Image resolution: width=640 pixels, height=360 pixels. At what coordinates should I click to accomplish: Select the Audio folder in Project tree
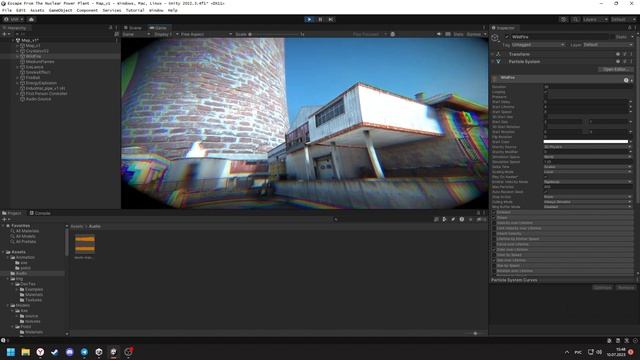(21, 273)
